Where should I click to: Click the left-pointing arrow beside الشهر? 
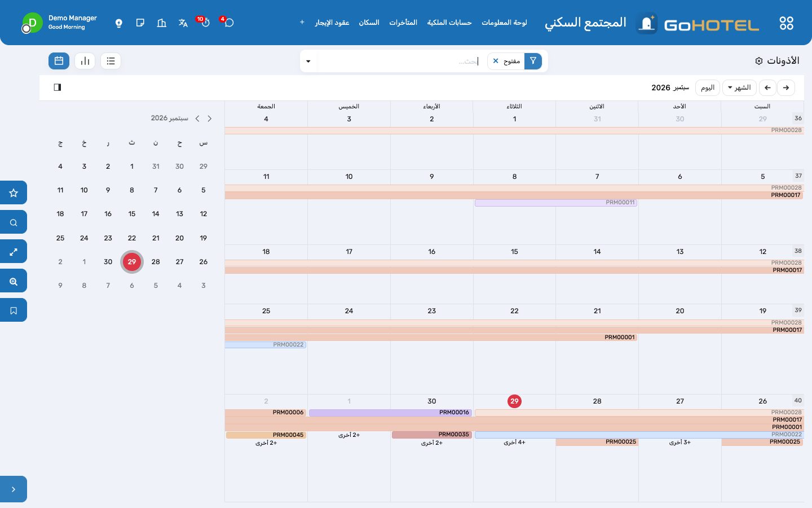coord(767,87)
